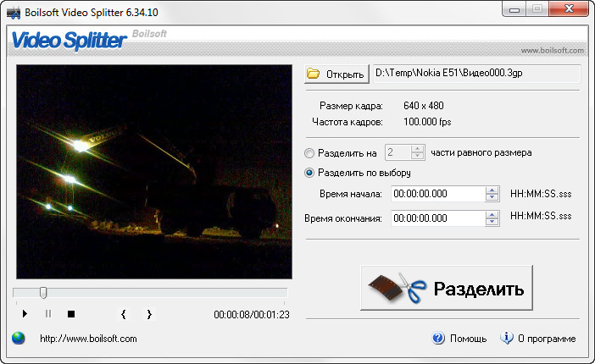Click the Video Splitter logo

click(70, 41)
